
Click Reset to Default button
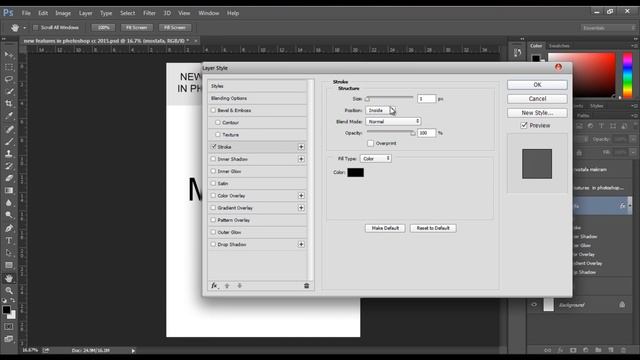433,228
